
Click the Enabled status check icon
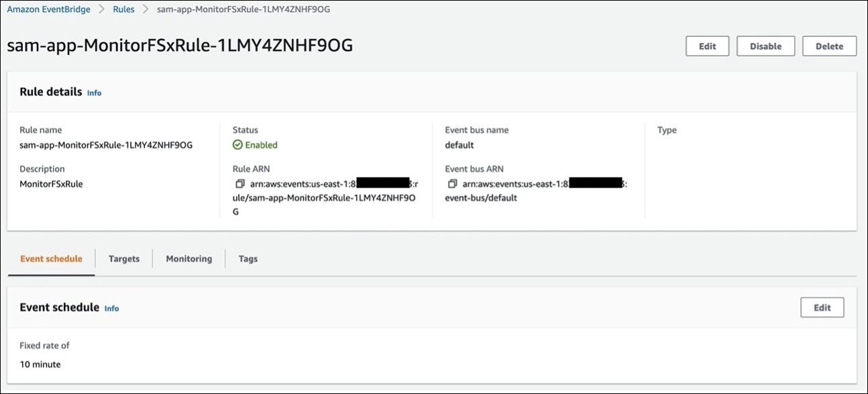pyautogui.click(x=237, y=145)
